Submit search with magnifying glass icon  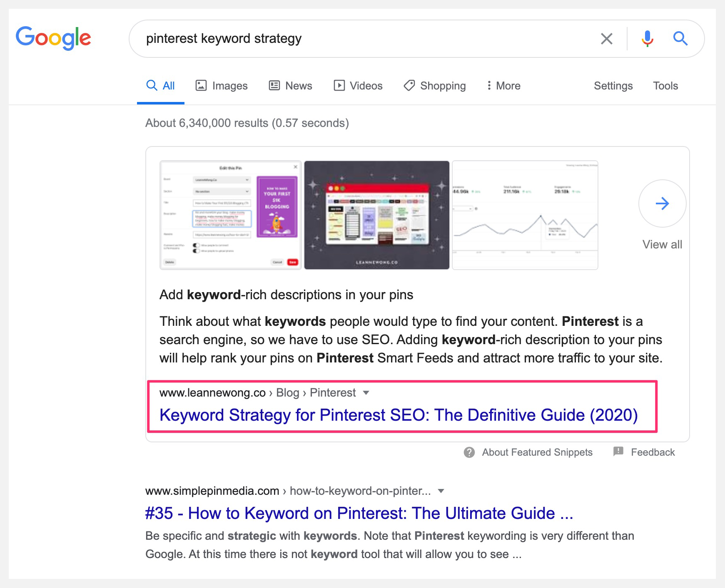point(680,38)
